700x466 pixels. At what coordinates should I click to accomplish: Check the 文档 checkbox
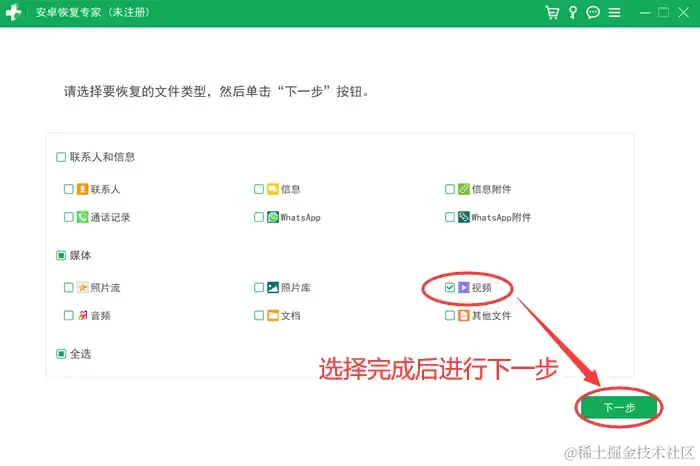[259, 316]
